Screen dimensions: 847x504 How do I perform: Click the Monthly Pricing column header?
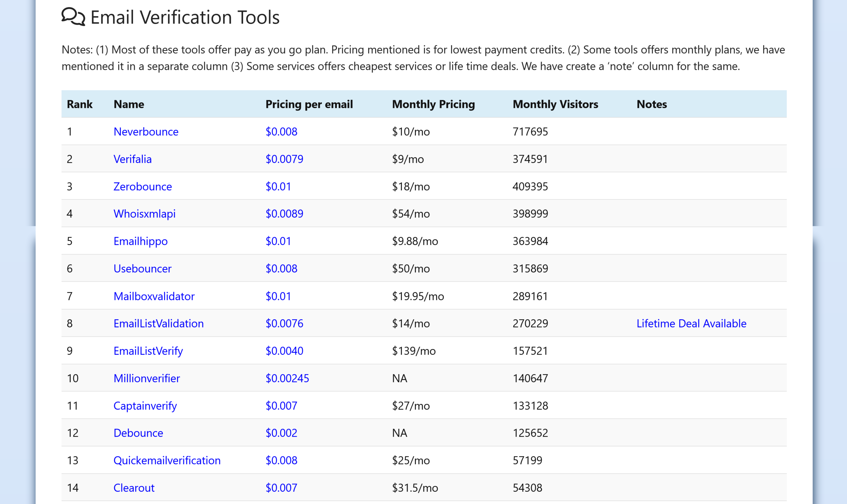[434, 104]
